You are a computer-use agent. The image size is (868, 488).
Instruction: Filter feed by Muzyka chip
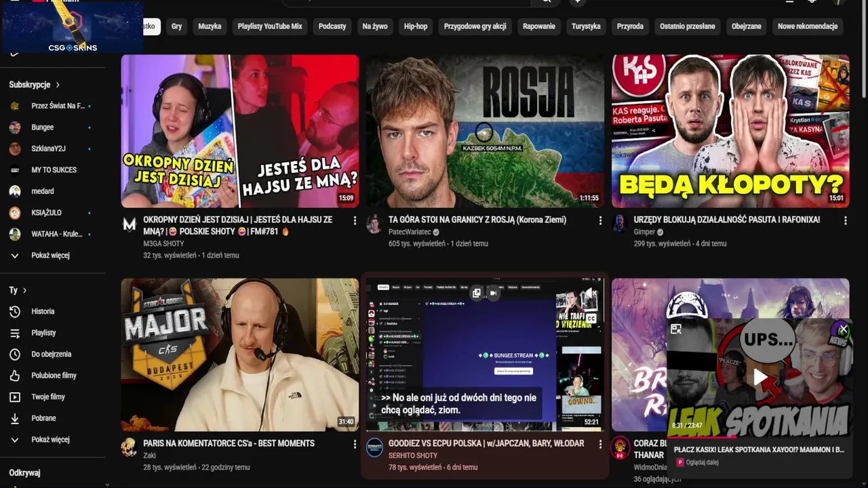(210, 26)
